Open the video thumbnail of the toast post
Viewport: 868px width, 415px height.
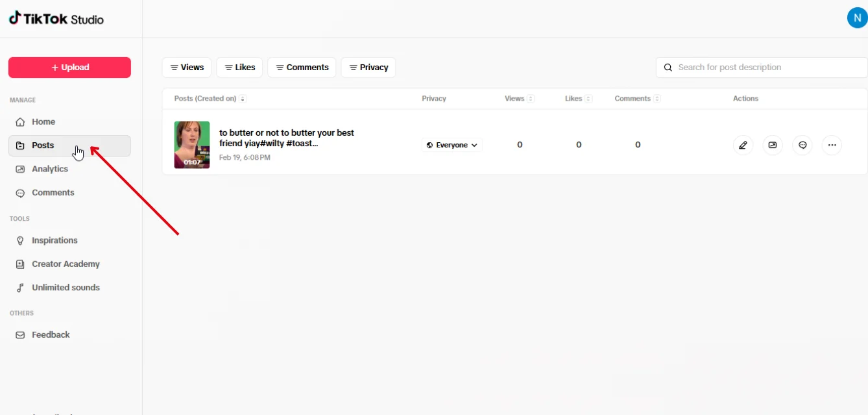click(x=192, y=145)
